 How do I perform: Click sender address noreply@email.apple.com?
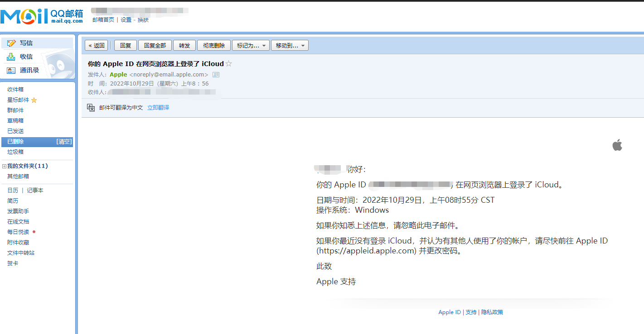[169, 75]
